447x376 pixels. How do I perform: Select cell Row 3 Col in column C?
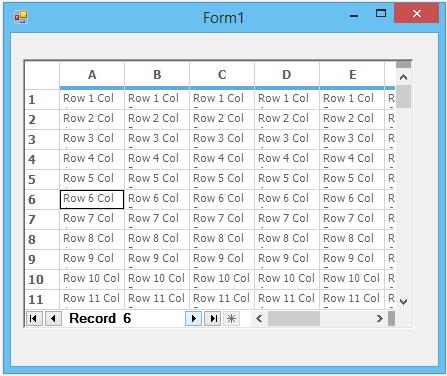point(222,139)
